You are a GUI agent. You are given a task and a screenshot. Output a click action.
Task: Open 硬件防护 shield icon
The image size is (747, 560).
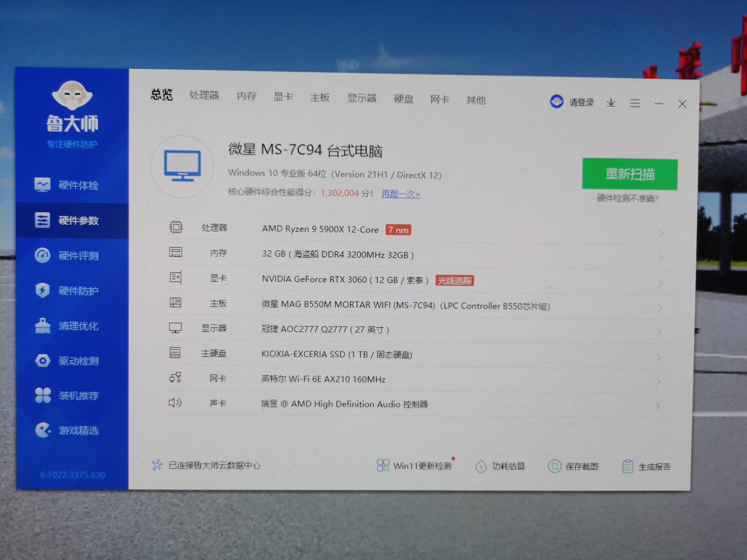(x=42, y=291)
